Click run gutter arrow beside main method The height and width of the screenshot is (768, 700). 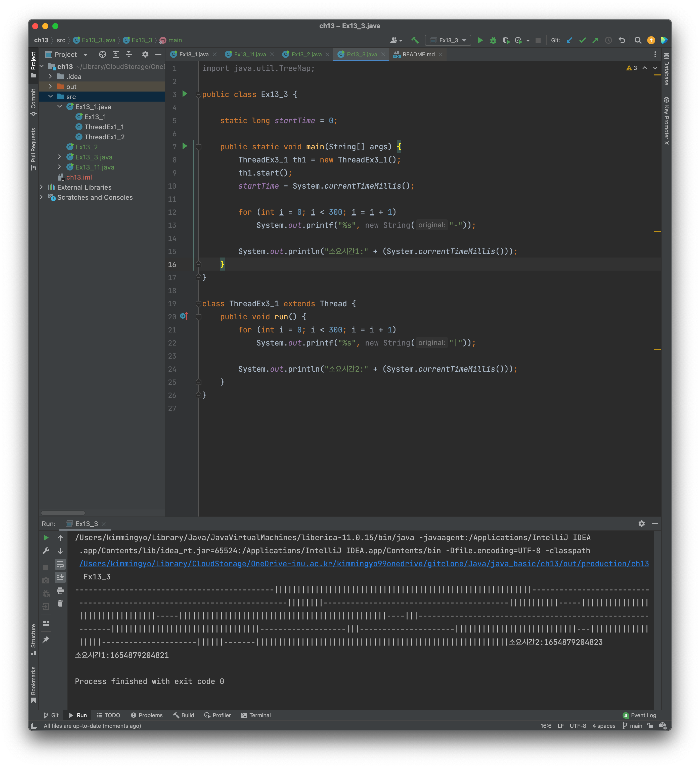click(x=185, y=146)
